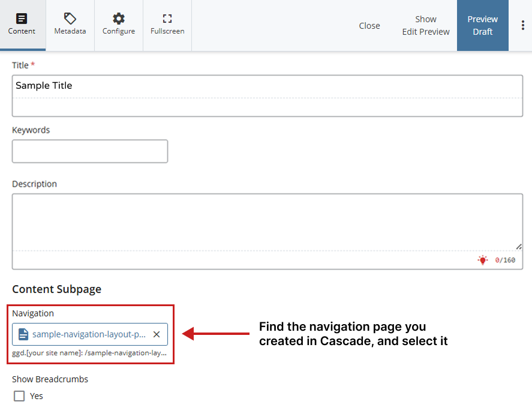The width and height of the screenshot is (532, 414).
Task: Open the three-dot more options menu
Action: pos(522,25)
